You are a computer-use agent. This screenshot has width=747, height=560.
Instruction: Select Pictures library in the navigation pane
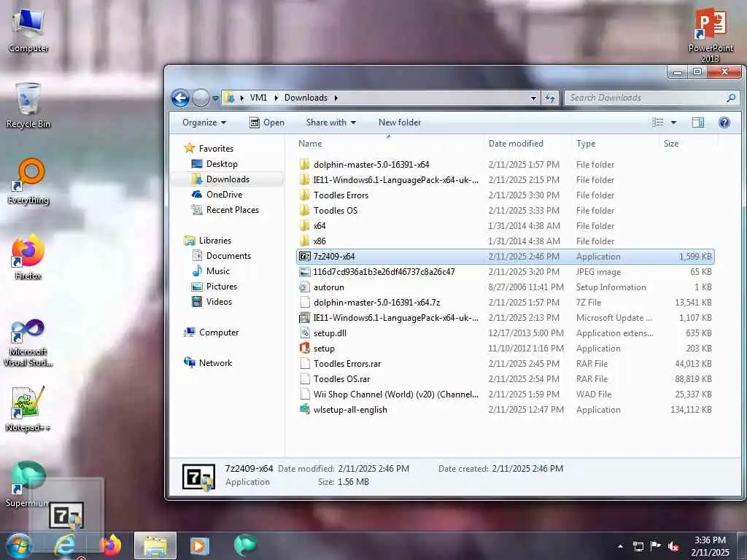point(214,286)
